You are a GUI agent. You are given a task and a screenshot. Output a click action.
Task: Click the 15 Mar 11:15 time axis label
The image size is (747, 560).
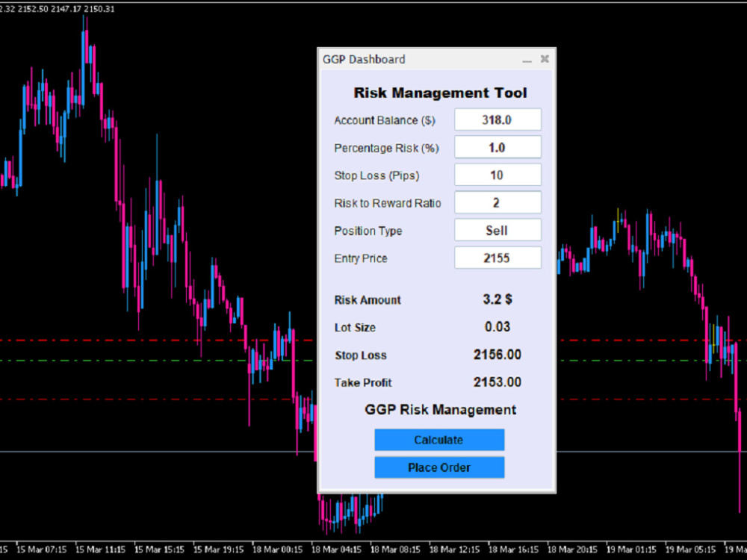(101, 550)
